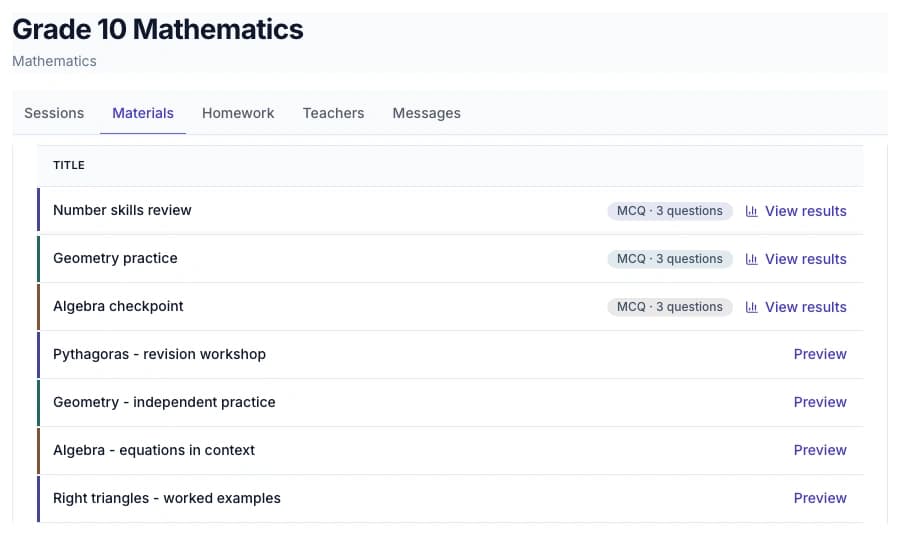Click Pythagoras - revision workshop title

click(x=160, y=354)
